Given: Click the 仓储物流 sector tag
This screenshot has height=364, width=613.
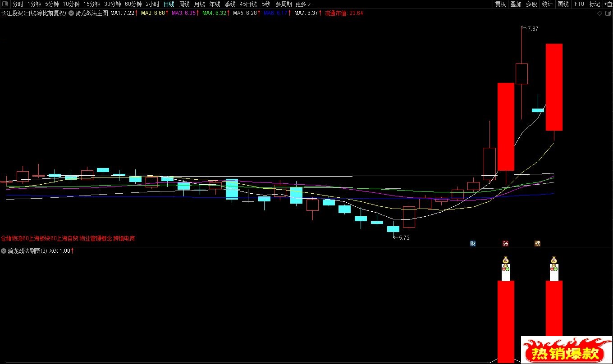Looking at the screenshot, I should 11,238.
